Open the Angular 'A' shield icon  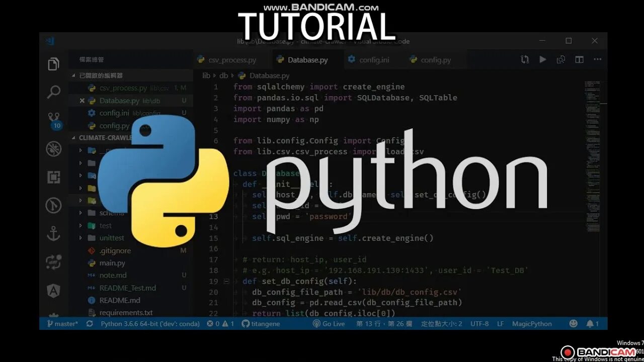point(53,290)
